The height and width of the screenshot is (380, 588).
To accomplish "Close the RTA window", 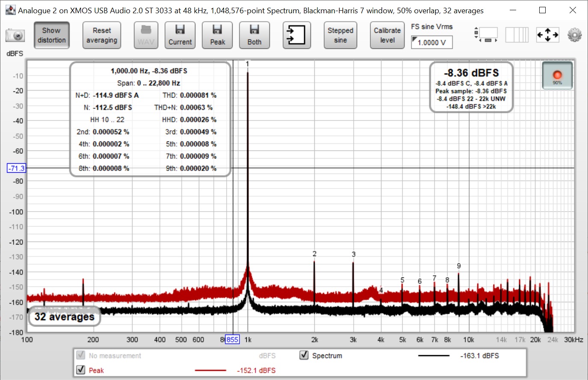I will pos(573,10).
